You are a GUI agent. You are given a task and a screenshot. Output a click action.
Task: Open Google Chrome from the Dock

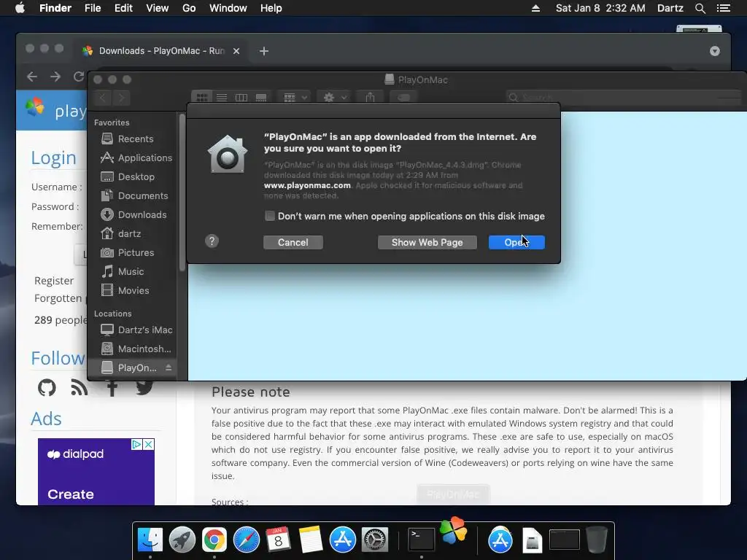pos(214,540)
